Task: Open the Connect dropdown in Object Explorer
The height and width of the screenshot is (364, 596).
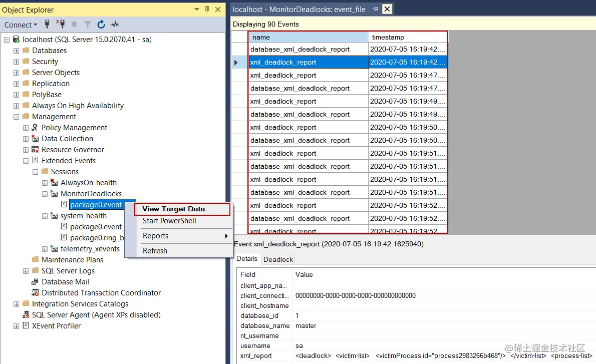Action: coord(21,25)
